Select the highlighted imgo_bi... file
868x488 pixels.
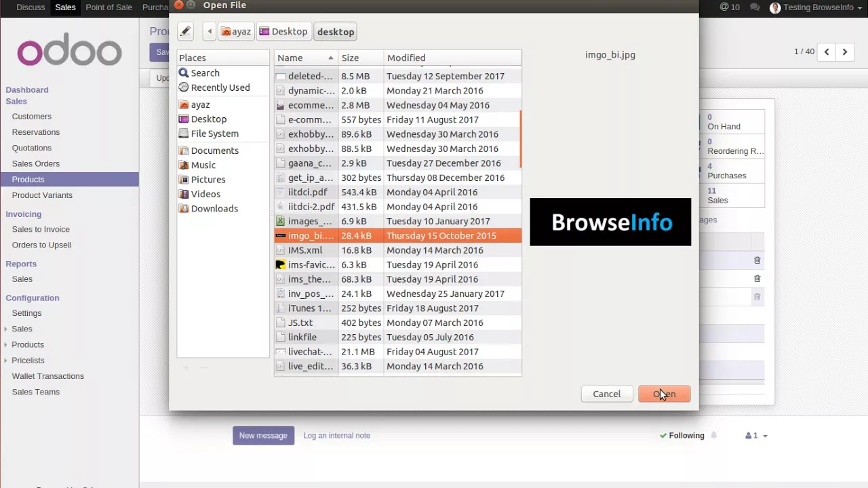pos(397,236)
